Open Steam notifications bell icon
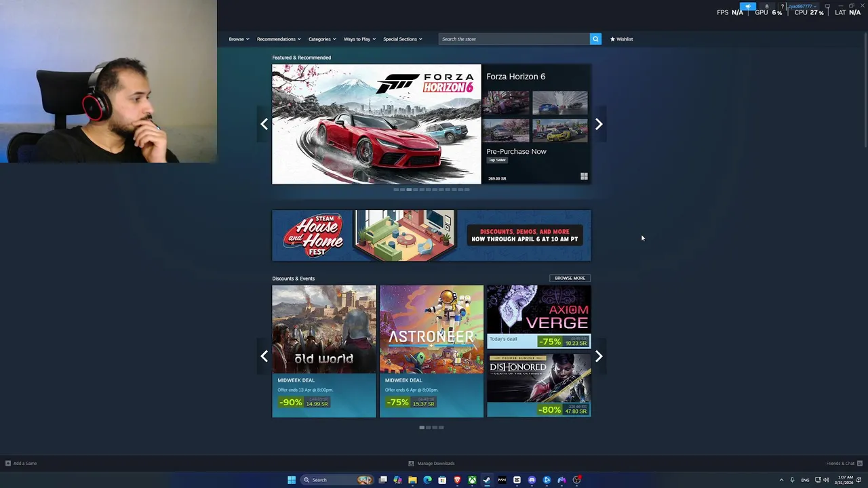868x488 pixels. tap(767, 6)
